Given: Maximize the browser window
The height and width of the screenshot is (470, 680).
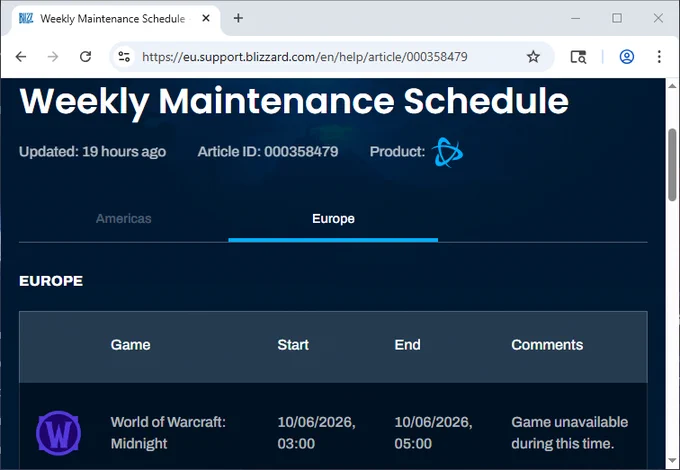Looking at the screenshot, I should click(x=617, y=18).
